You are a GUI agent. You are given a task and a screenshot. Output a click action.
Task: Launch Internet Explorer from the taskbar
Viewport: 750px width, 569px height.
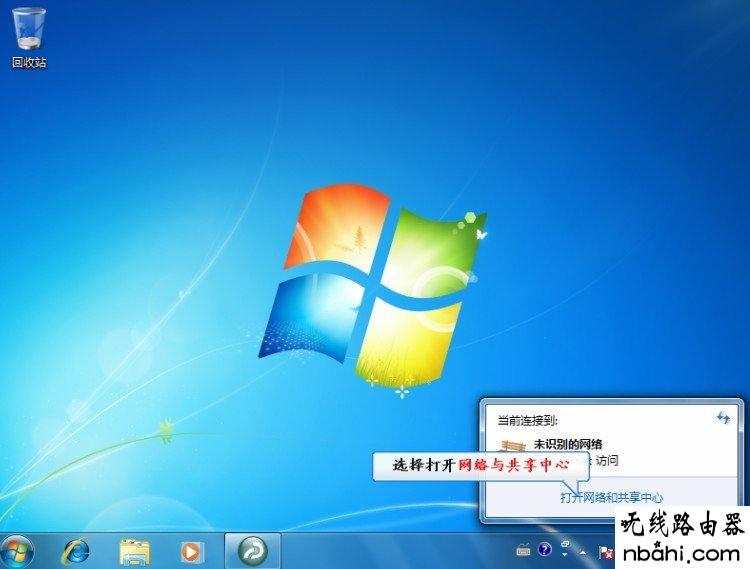pos(77,551)
